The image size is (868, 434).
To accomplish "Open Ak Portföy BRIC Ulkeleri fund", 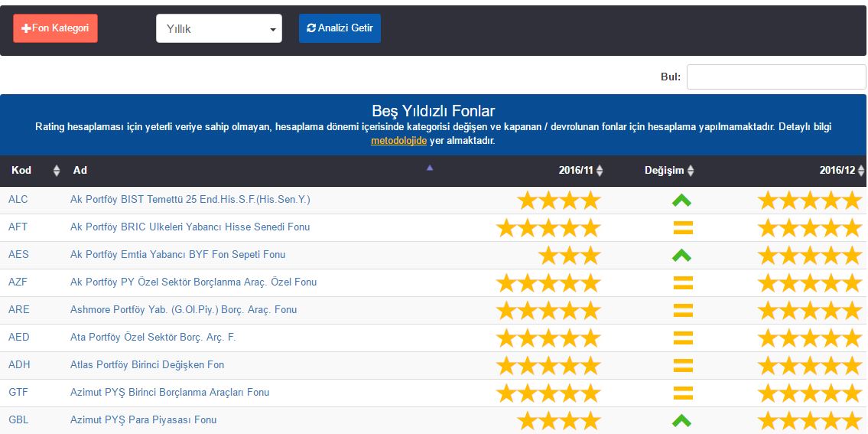I will click(190, 227).
